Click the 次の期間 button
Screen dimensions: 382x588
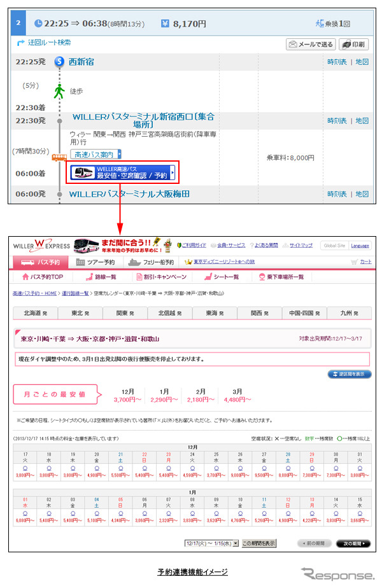click(x=353, y=543)
